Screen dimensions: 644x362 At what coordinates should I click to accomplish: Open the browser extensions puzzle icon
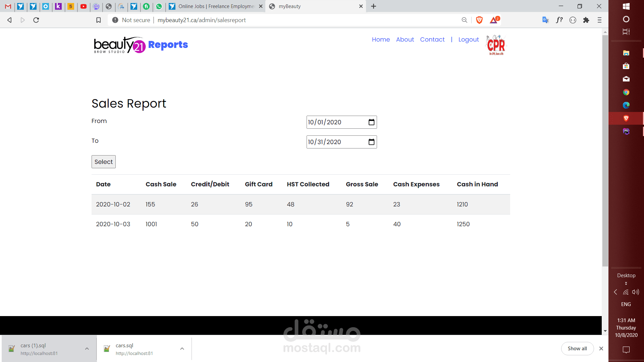point(586,20)
